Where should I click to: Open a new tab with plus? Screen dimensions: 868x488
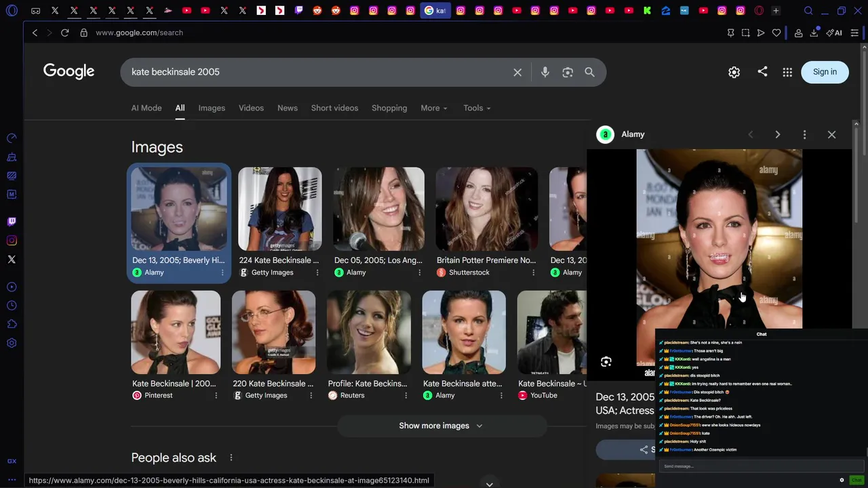point(776,11)
